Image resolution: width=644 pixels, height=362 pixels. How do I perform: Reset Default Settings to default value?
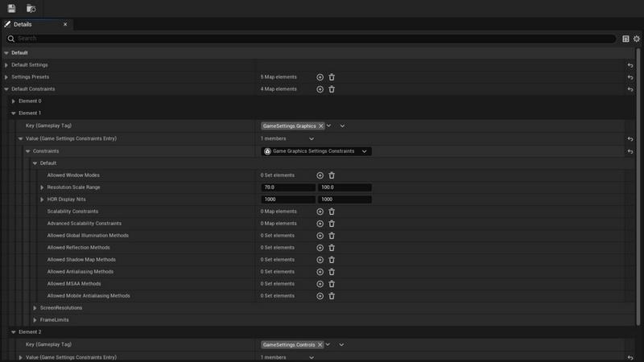coord(630,65)
